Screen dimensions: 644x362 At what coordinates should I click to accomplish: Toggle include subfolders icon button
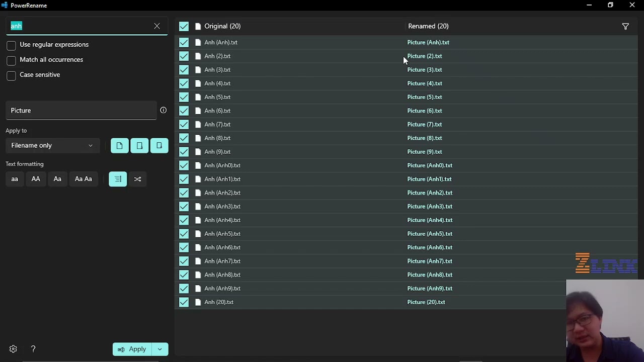(x=159, y=145)
